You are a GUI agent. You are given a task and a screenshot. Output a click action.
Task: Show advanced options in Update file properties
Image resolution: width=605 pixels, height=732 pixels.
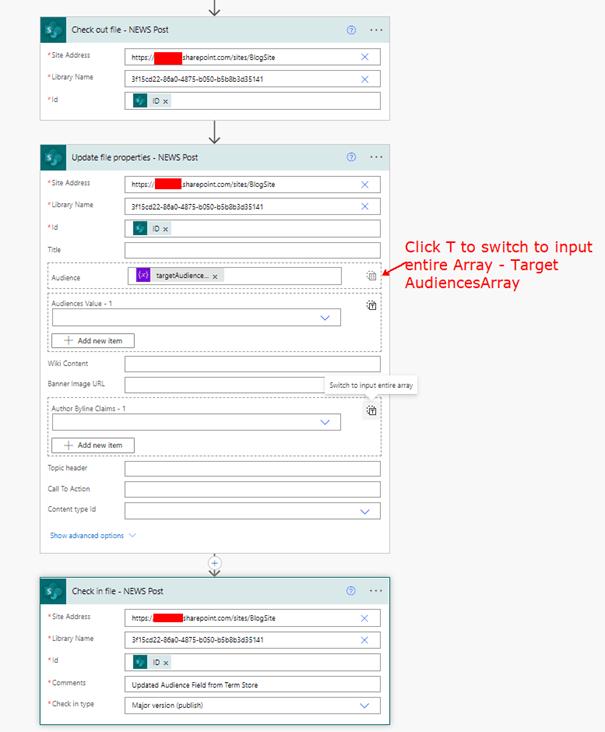pyautogui.click(x=93, y=535)
